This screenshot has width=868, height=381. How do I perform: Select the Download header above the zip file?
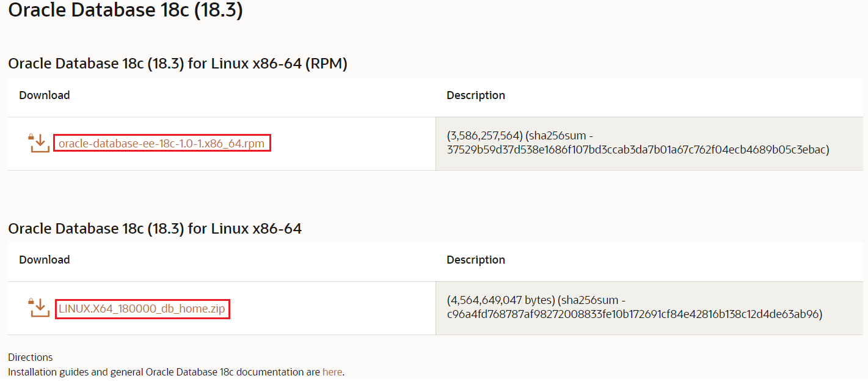tap(45, 259)
